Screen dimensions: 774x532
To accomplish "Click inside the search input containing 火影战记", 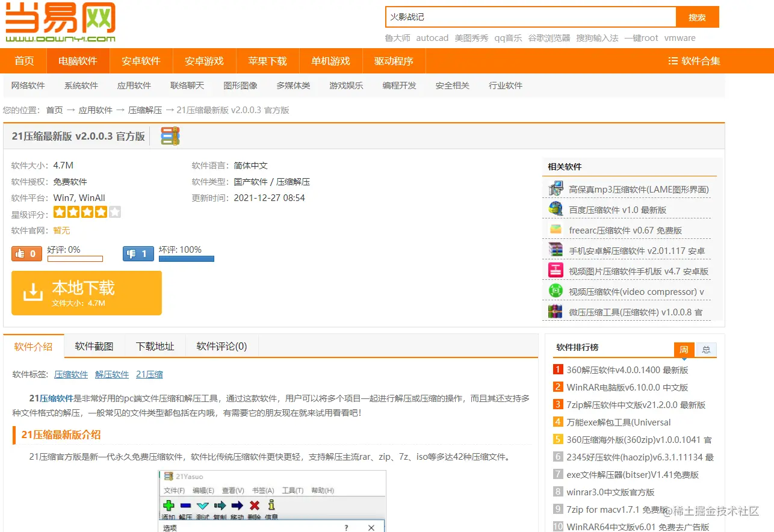I will [530, 17].
